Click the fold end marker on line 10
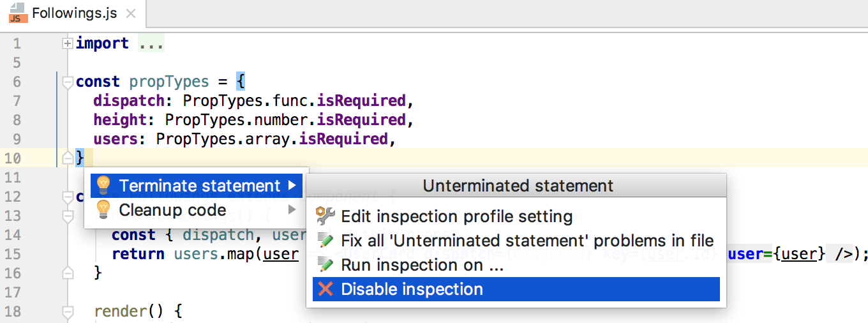The width and height of the screenshot is (868, 323). point(68,158)
